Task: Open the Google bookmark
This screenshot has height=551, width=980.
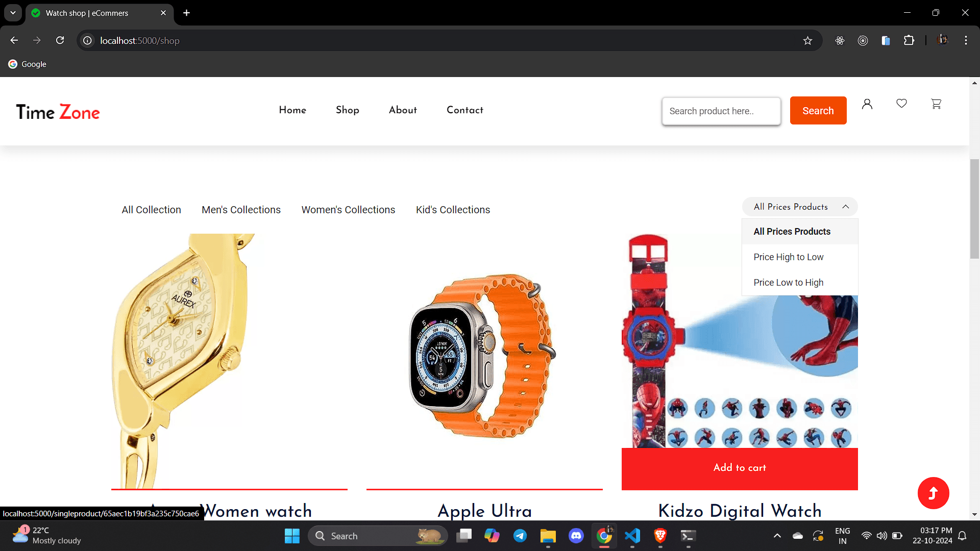Action: pos(28,64)
